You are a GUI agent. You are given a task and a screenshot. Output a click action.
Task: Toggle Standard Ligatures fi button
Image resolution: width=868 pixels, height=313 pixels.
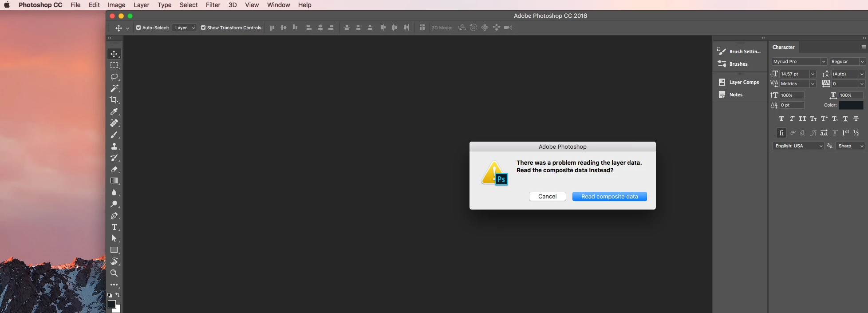tap(781, 133)
